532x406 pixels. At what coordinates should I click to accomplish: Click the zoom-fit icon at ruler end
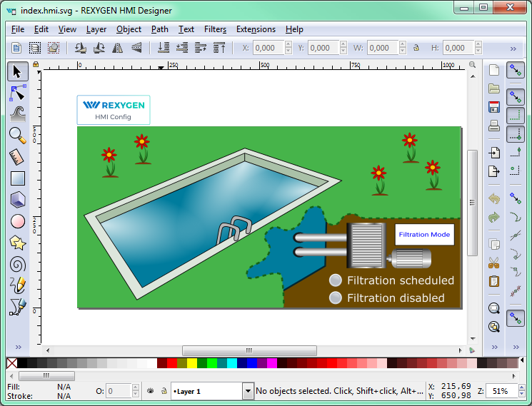click(x=472, y=64)
